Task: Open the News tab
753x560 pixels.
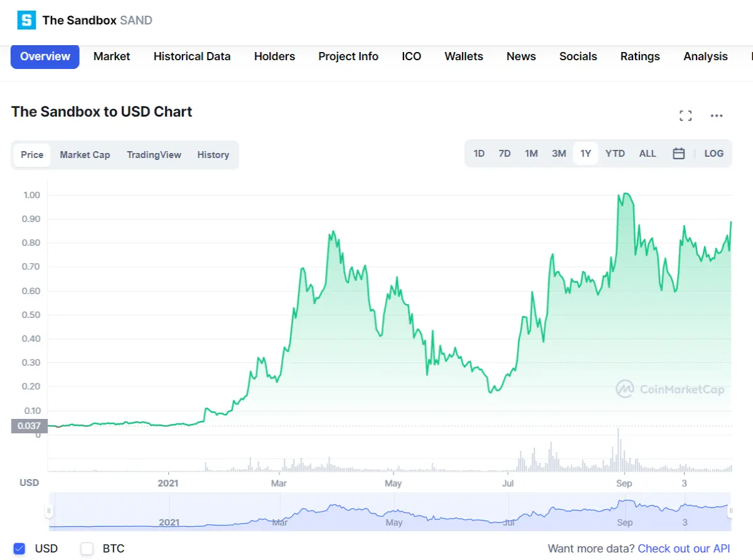Action: tap(521, 56)
